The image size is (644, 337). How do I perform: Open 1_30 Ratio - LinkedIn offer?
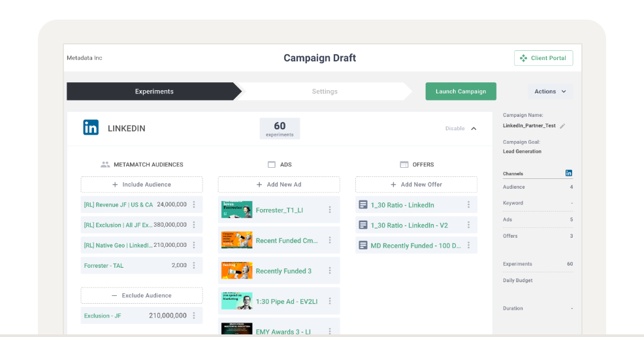pyautogui.click(x=402, y=205)
